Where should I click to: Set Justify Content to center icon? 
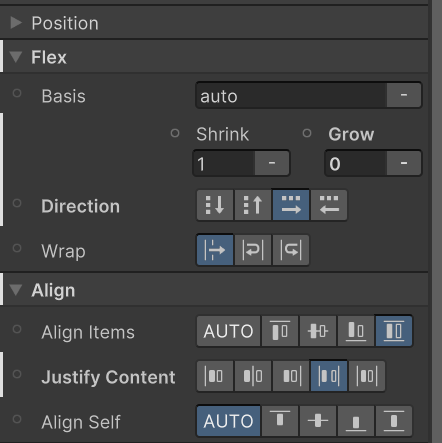point(253,376)
